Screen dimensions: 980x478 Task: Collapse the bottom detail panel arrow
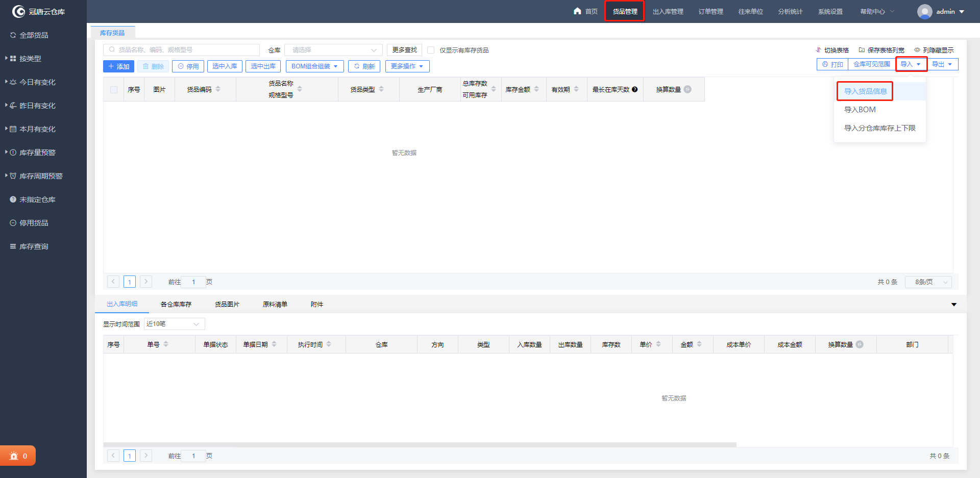[x=954, y=305]
